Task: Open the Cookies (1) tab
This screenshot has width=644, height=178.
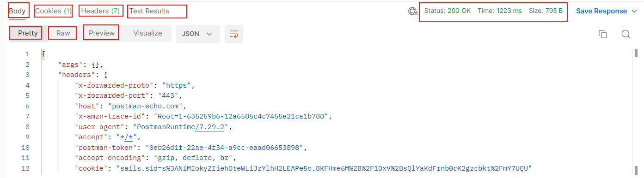Action: pyautogui.click(x=53, y=11)
